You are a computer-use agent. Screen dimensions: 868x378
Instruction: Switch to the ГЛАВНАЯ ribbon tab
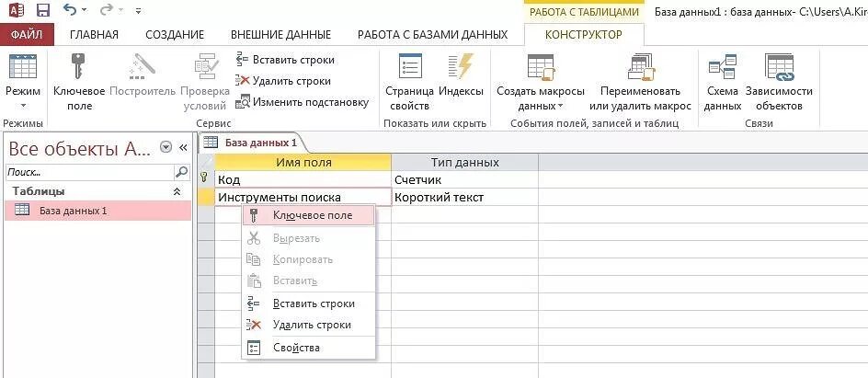click(x=94, y=35)
